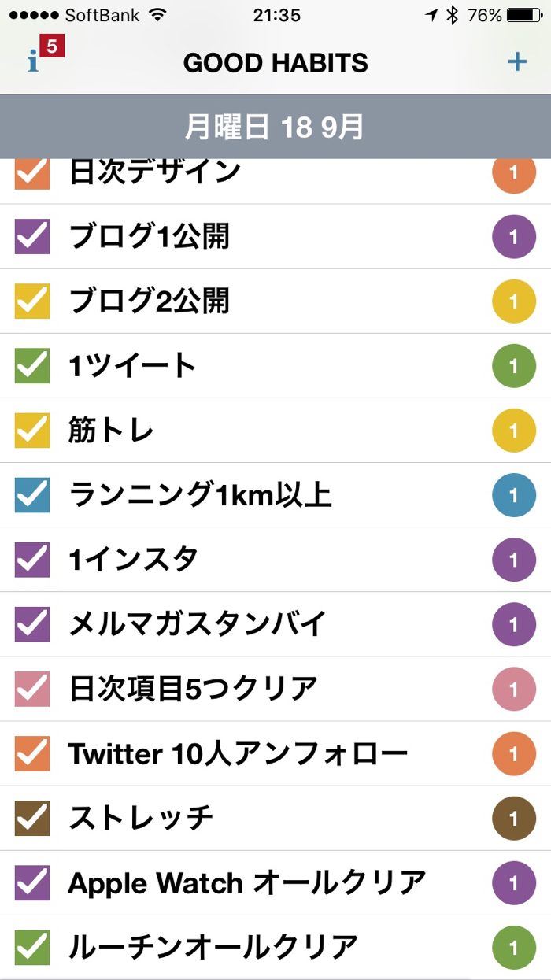
Task: Uncheck the ブログ2公開 checkbox
Action: [x=32, y=301]
